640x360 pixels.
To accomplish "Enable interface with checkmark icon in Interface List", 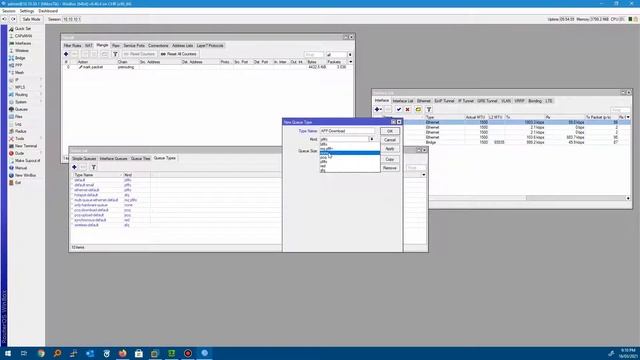I will (399, 109).
